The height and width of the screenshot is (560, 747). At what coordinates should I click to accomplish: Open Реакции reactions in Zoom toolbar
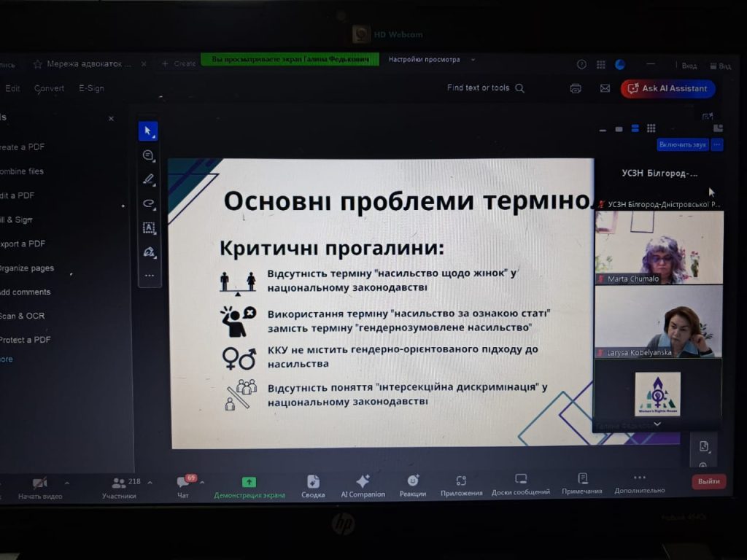pos(413,486)
